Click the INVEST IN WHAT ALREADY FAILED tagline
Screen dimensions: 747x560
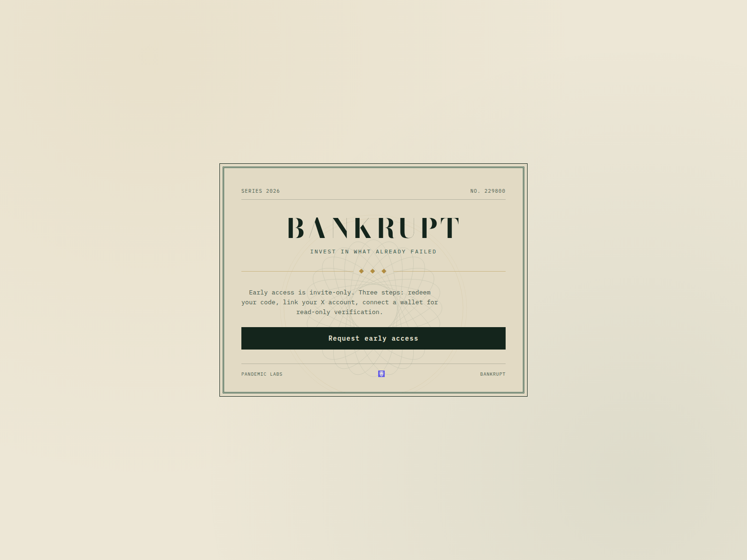coord(373,252)
